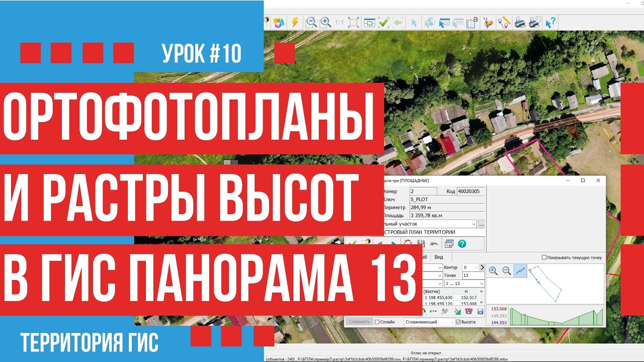Screen dimensions: 644x362
Task: Click the floppy save icon beside refresh
Action: [x=421, y=243]
